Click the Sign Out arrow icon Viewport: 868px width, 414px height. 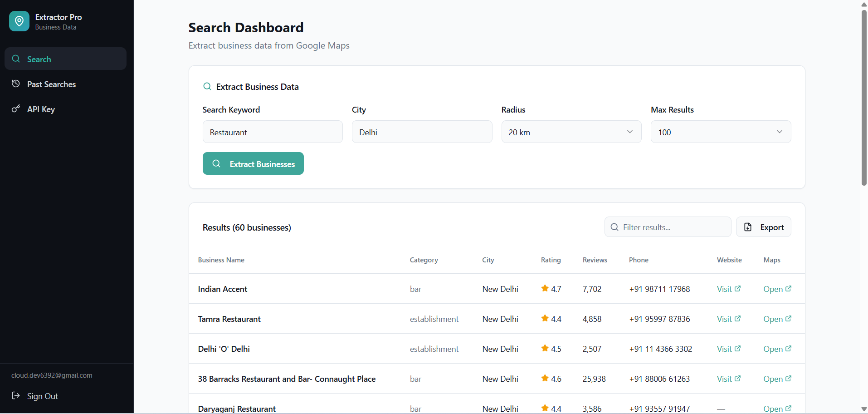pyautogui.click(x=16, y=396)
